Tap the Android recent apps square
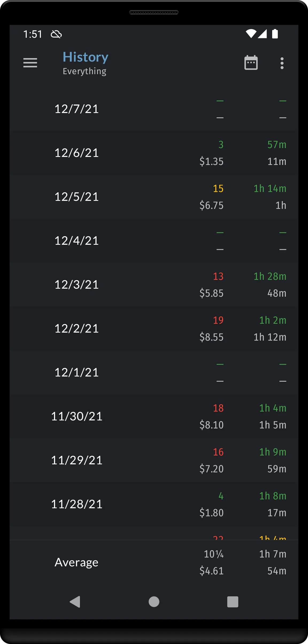The width and height of the screenshot is (308, 644). coord(233,602)
